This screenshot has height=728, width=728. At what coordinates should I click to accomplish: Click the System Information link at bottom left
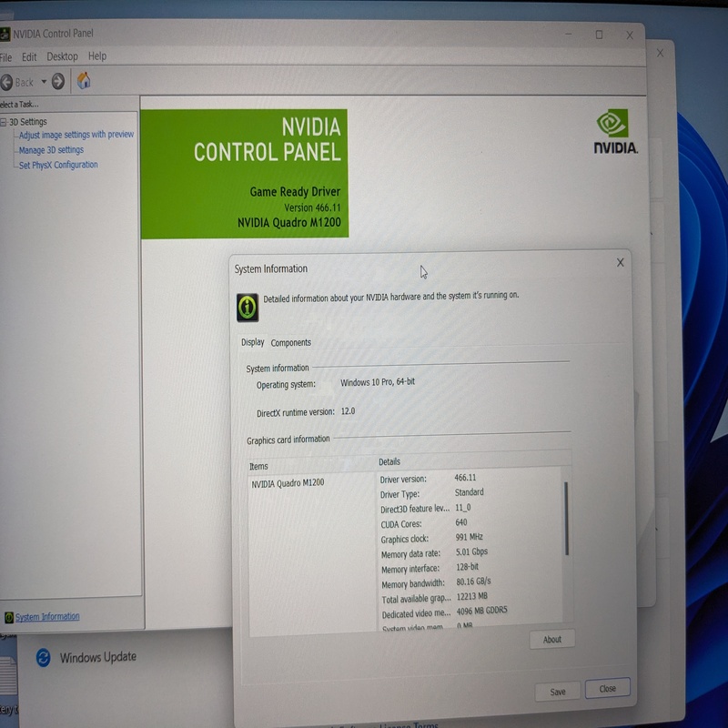tap(47, 617)
